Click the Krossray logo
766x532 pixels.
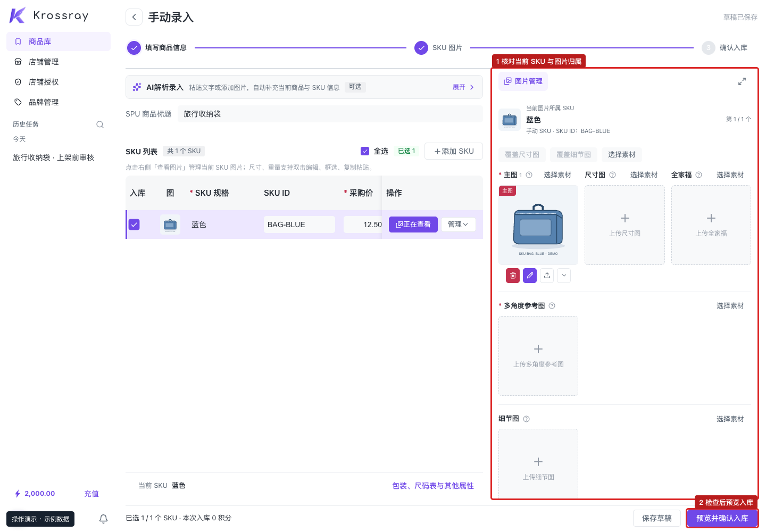[49, 15]
